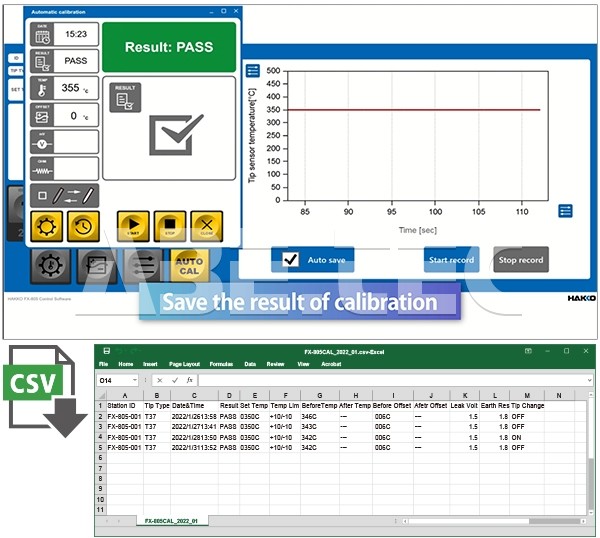Viewport: 600px width, 538px height.
Task: Click the Excel formula bar input
Action: coord(392,380)
